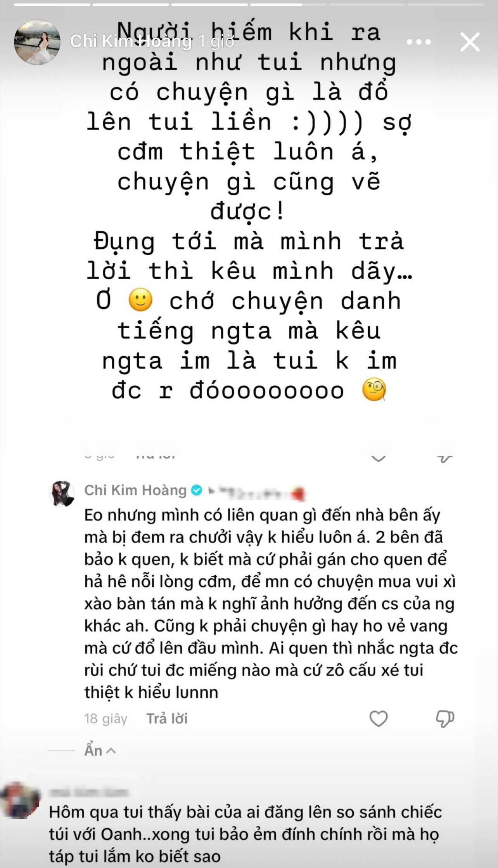Screen dimensions: 498x868
Task: Click the 18 giây comment timestamp
Action: click(x=105, y=719)
